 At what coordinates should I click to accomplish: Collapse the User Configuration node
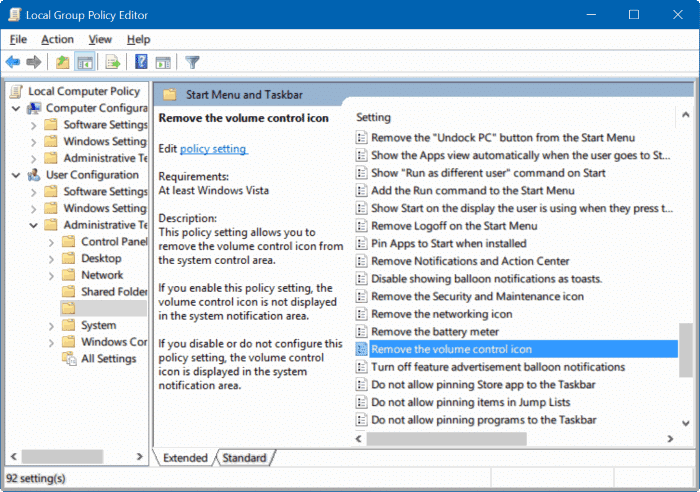[16, 175]
